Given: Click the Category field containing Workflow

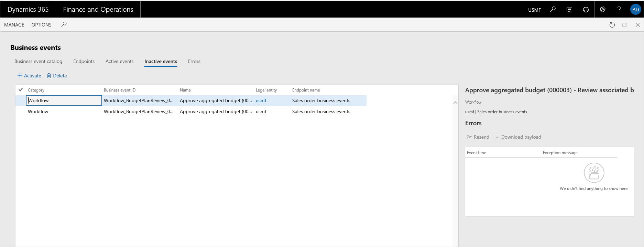Looking at the screenshot, I should (64, 100).
